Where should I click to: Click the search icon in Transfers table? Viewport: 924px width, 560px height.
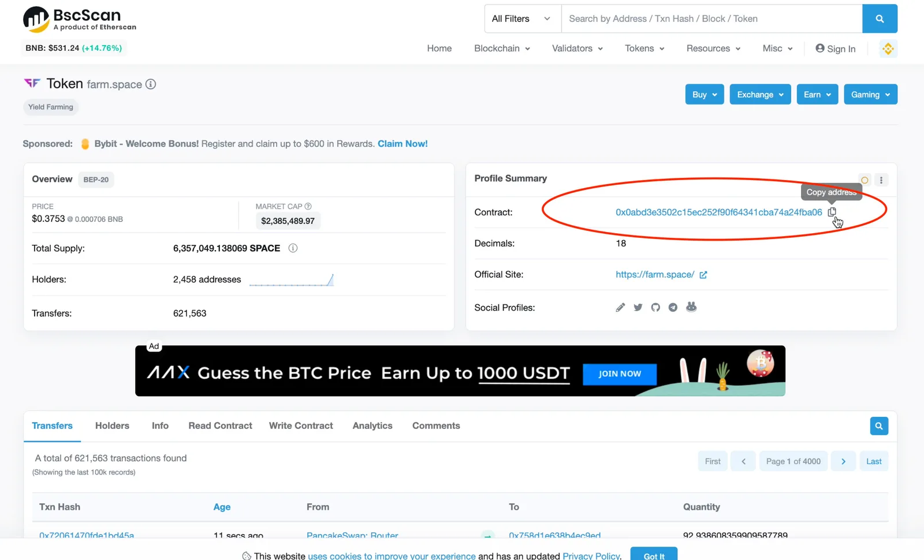pyautogui.click(x=879, y=426)
